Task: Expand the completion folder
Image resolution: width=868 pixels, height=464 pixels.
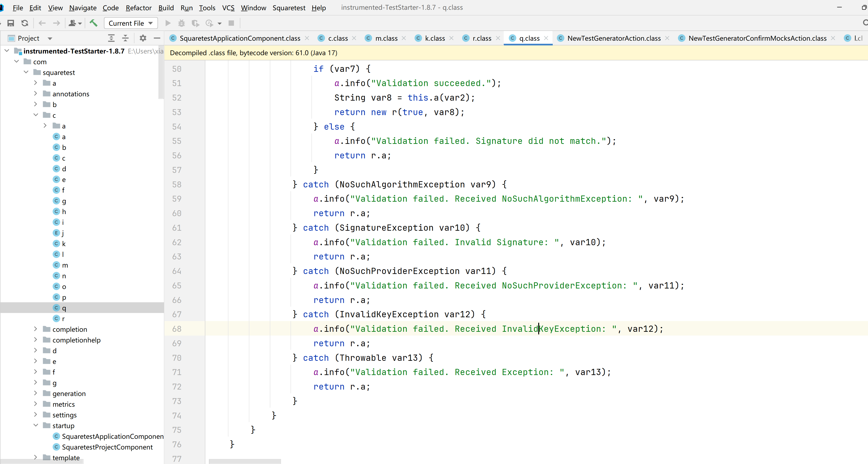Action: (x=35, y=329)
